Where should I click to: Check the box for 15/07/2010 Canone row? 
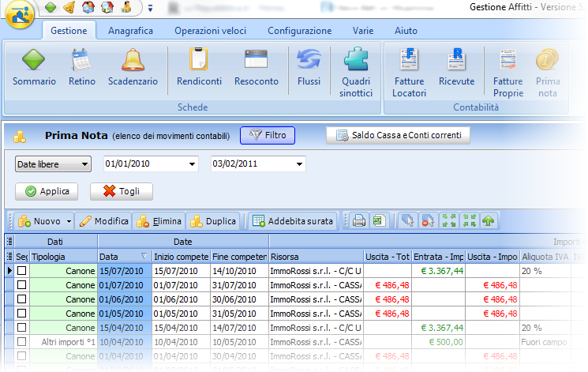(x=22, y=270)
